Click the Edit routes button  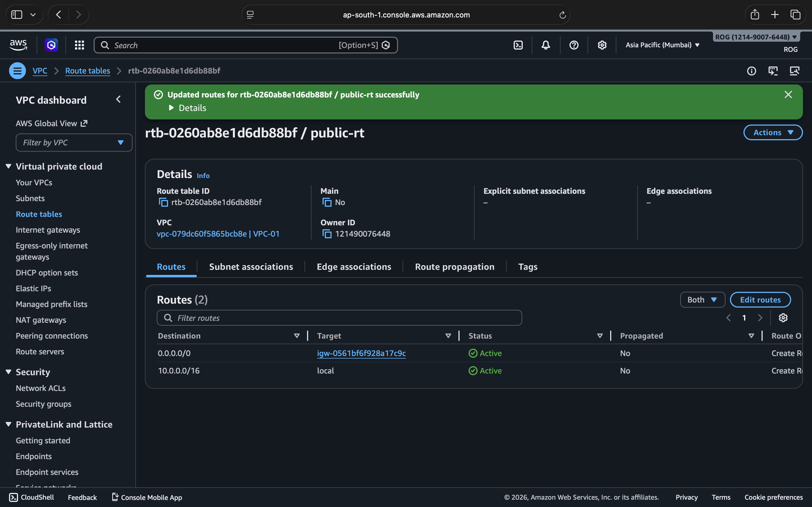(760, 300)
